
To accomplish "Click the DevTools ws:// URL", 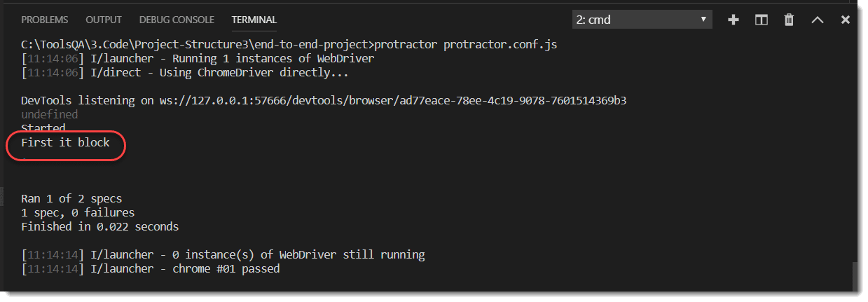I will (x=391, y=100).
